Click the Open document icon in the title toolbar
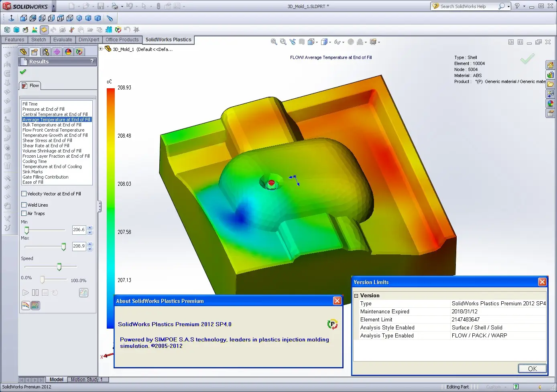This screenshot has height=392, width=557. pos(86,6)
